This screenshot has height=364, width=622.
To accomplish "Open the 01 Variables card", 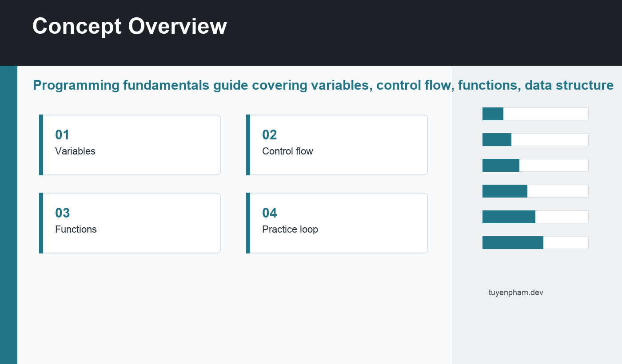I will point(130,145).
